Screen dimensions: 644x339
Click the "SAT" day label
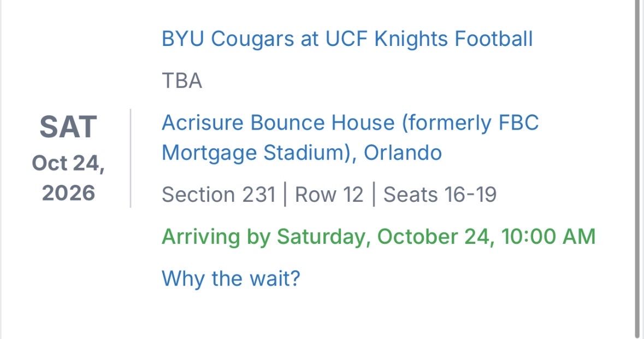[68, 127]
